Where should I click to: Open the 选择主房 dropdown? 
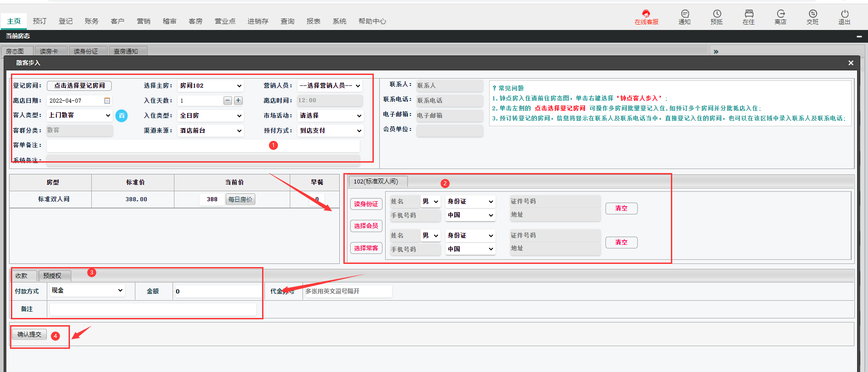tap(211, 85)
